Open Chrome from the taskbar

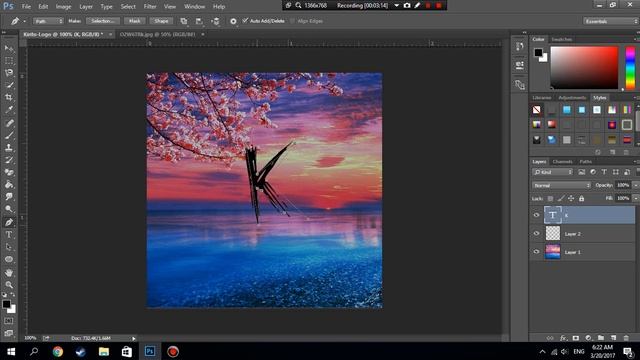[x=58, y=351]
